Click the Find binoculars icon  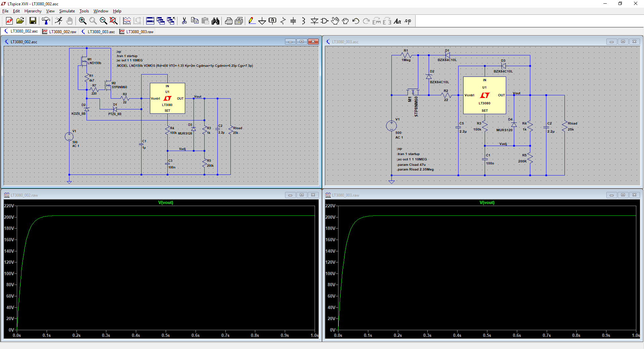pyautogui.click(x=215, y=21)
